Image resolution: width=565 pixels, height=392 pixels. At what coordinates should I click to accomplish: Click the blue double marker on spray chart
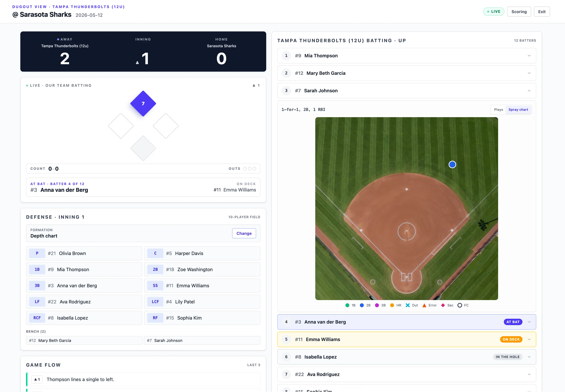coord(452,165)
